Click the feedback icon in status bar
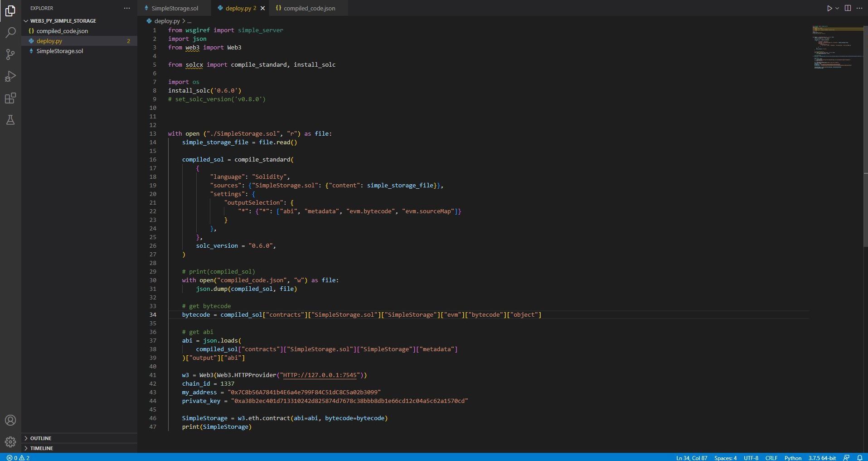 [846, 457]
